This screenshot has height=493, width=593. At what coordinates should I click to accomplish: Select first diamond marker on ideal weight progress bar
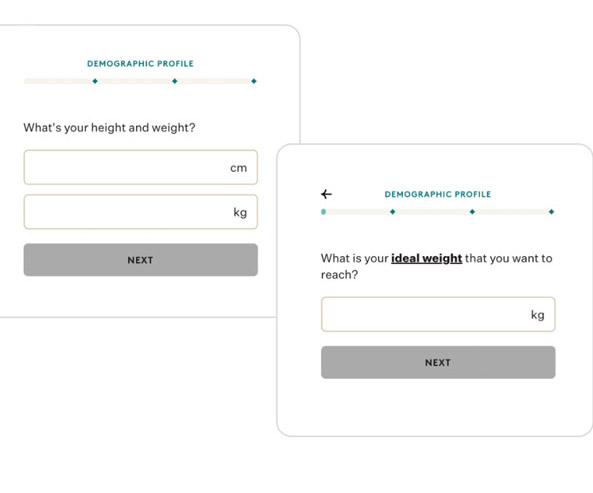393,212
